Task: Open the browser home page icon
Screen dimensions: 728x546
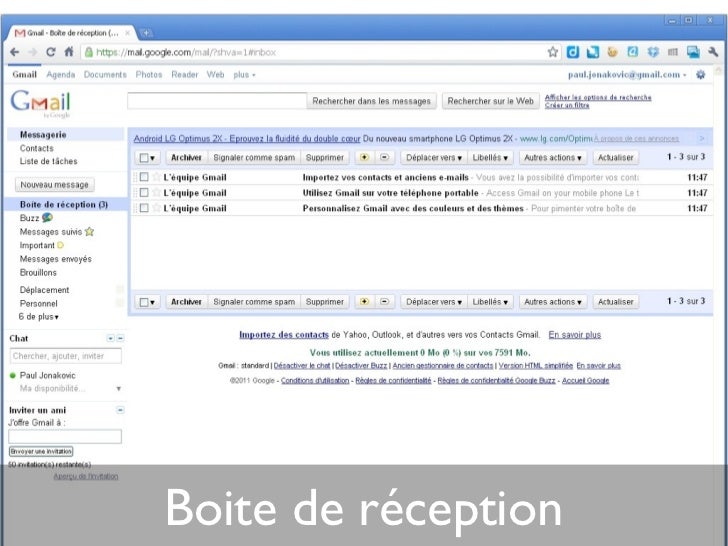Action: pos(69,52)
